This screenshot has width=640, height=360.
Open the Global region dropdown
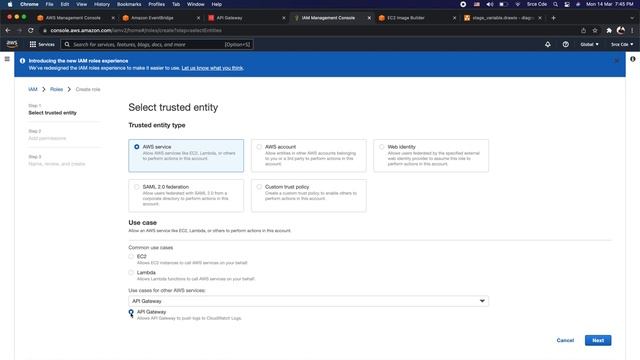point(589,44)
